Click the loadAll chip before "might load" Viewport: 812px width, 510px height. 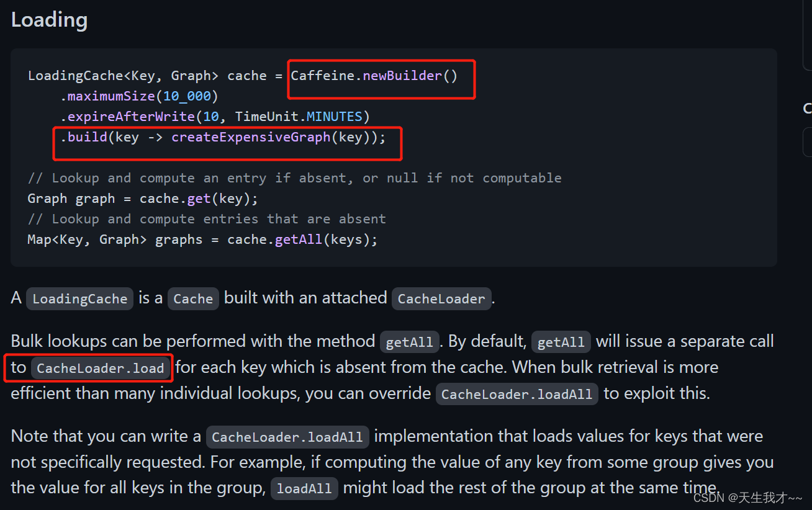(x=304, y=488)
